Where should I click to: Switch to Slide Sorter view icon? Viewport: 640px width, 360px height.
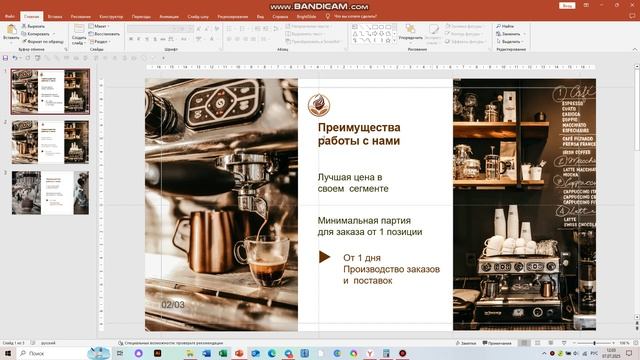click(538, 343)
